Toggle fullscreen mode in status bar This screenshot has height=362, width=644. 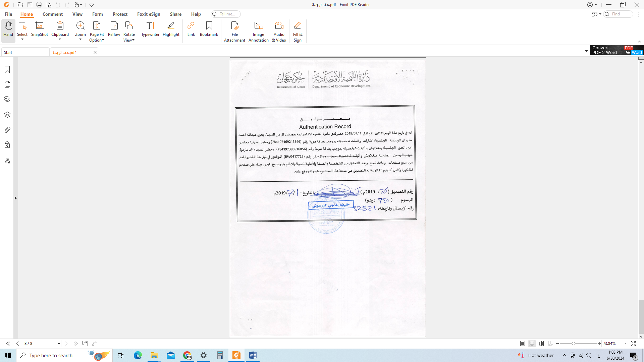[x=633, y=344]
